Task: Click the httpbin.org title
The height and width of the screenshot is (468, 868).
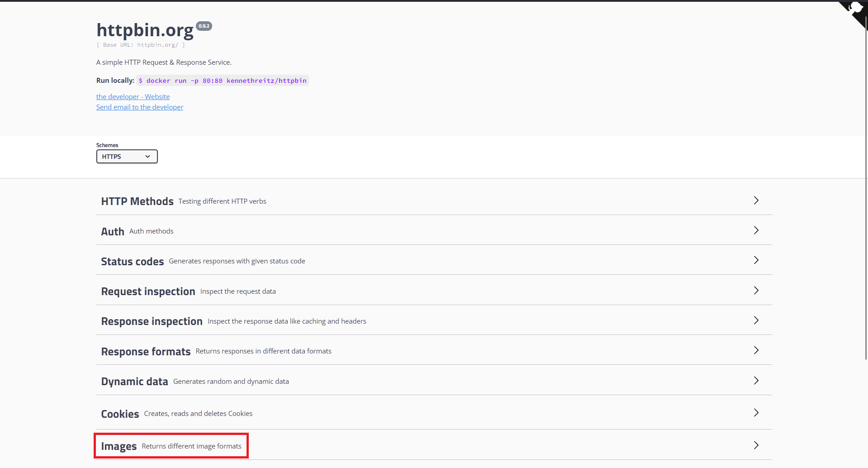Action: [145, 30]
